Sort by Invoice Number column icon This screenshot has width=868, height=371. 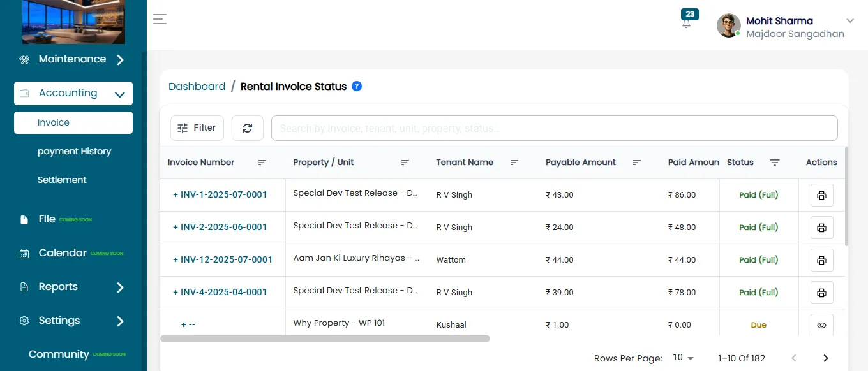pos(262,163)
